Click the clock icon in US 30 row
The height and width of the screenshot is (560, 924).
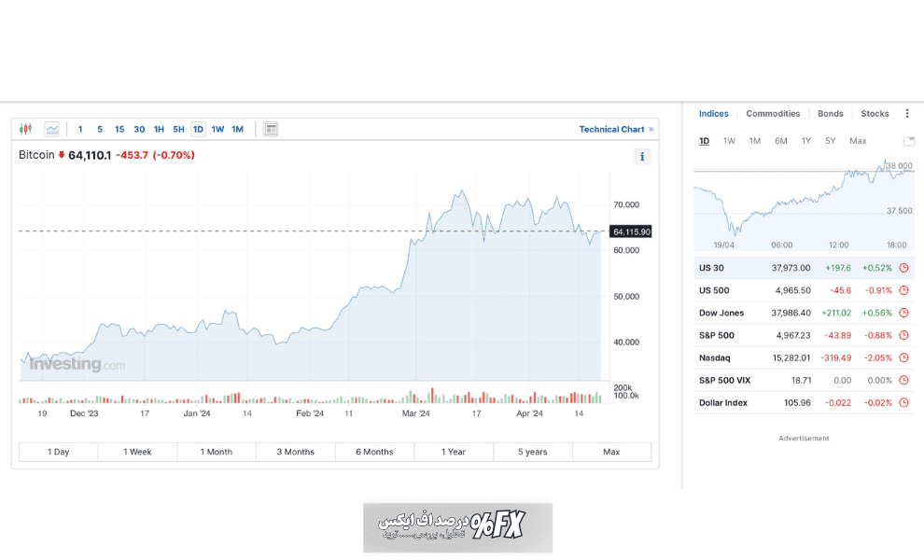pyautogui.click(x=904, y=268)
